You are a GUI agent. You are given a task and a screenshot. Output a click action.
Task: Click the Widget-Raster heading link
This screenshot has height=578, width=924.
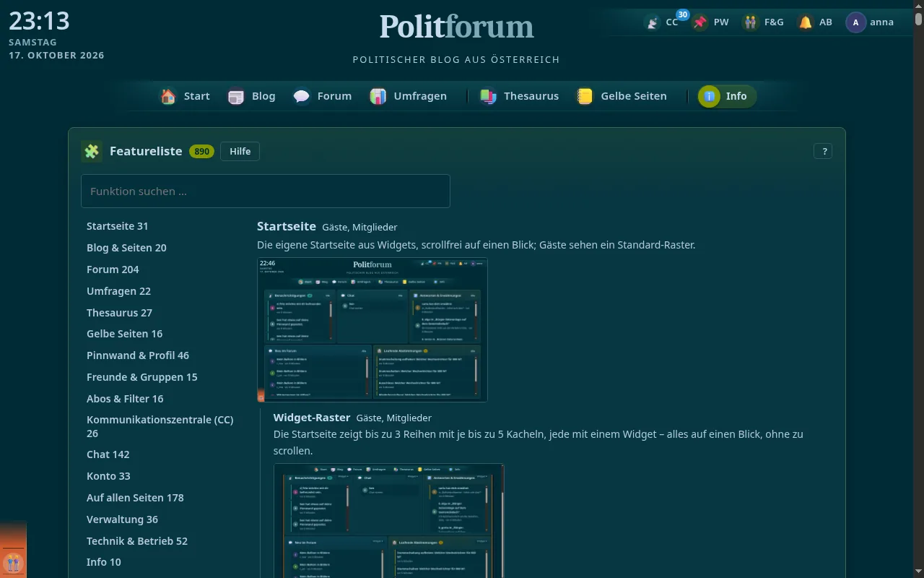pyautogui.click(x=312, y=418)
